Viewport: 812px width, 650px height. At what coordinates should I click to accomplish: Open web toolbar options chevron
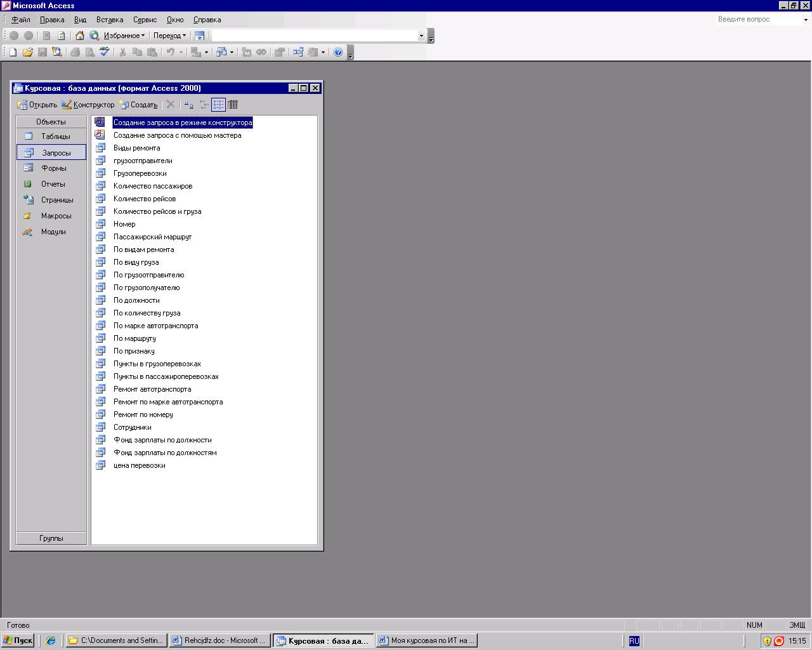(431, 36)
